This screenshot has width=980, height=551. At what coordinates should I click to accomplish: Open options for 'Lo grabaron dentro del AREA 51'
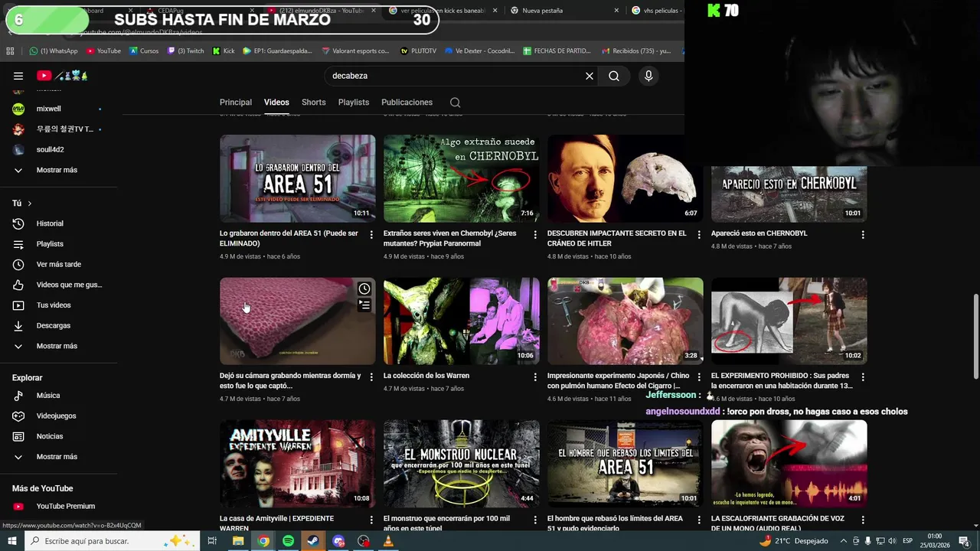point(371,235)
